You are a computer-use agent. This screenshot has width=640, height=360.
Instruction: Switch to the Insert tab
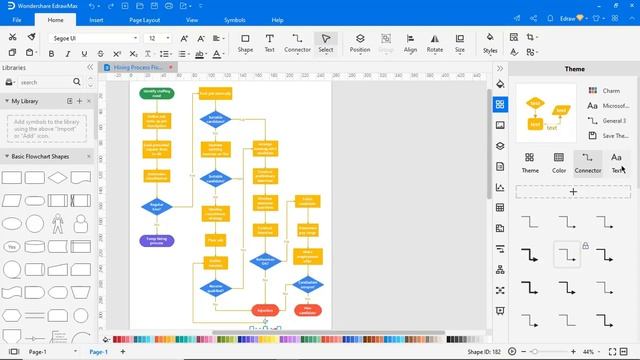pyautogui.click(x=96, y=20)
